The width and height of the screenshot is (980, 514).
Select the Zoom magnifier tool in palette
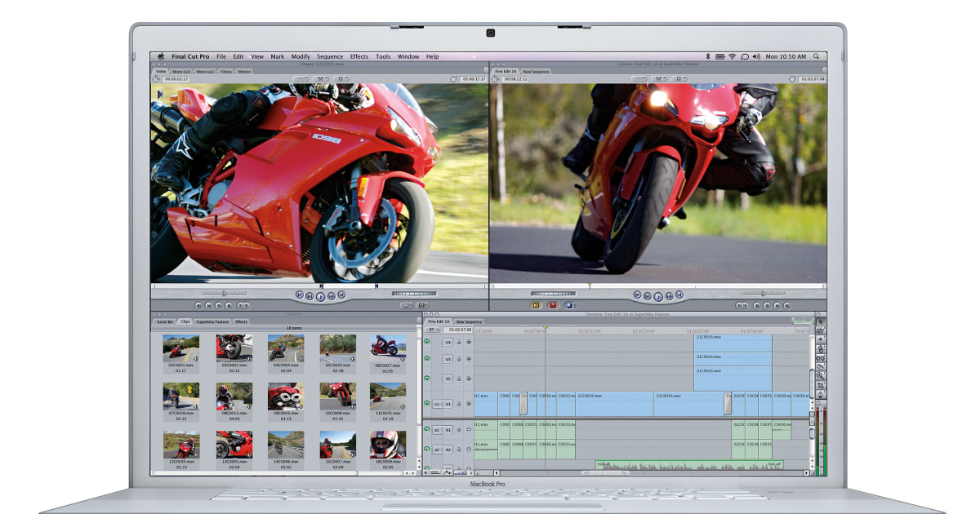click(821, 375)
